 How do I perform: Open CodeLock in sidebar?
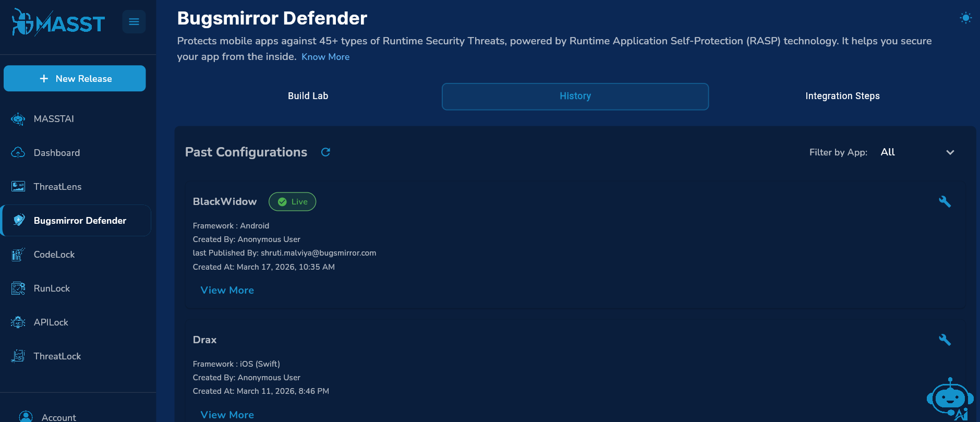tap(76, 255)
